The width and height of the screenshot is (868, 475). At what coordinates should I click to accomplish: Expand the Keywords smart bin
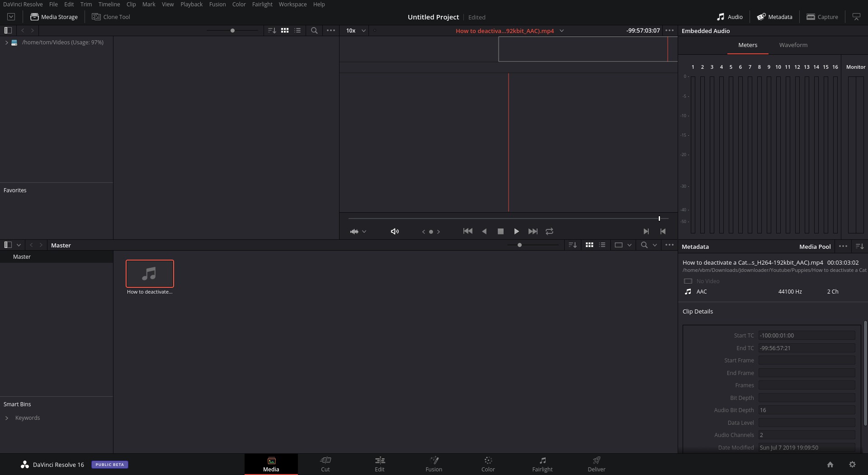(x=6, y=418)
